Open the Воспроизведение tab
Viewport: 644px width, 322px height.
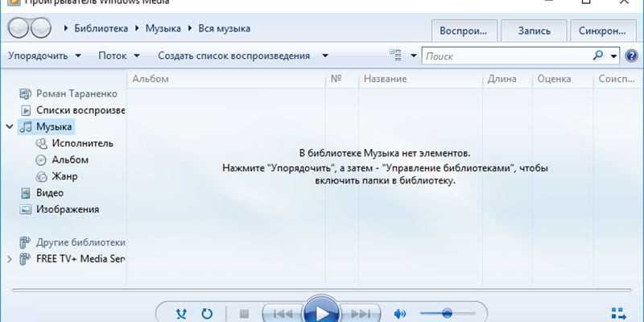[x=464, y=31]
